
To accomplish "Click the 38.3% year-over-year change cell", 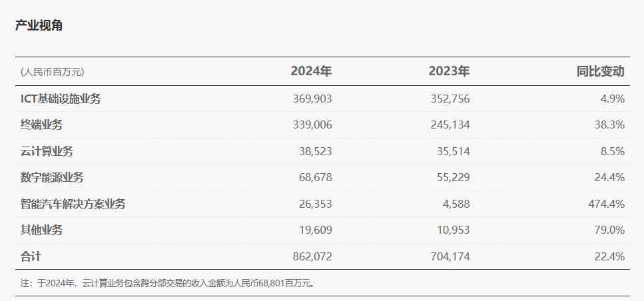I will point(608,125).
